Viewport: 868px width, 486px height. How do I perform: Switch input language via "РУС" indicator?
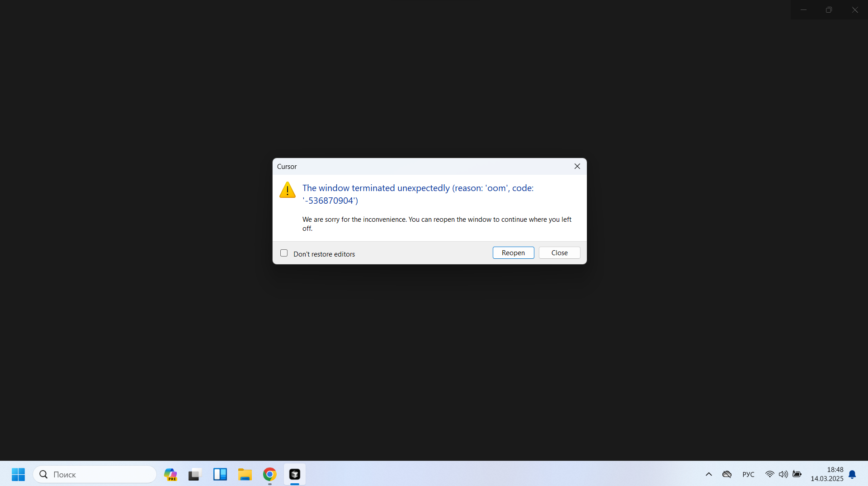click(x=748, y=474)
